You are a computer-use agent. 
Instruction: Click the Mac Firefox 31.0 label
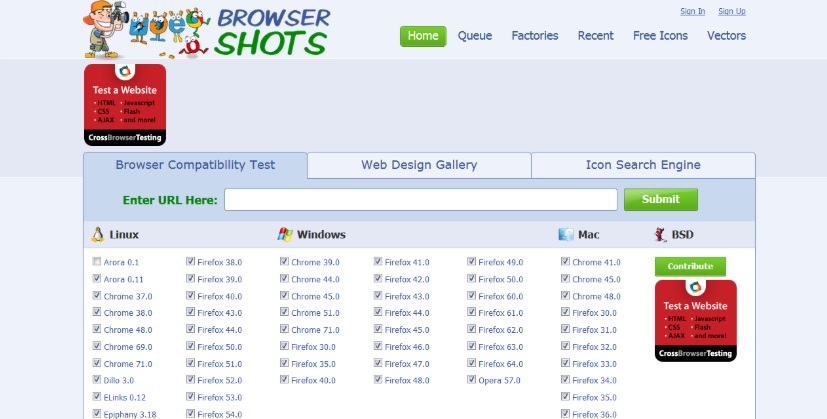tap(594, 330)
